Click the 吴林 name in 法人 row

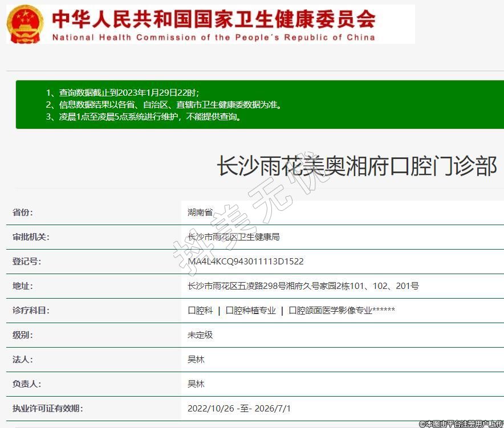pos(196,360)
